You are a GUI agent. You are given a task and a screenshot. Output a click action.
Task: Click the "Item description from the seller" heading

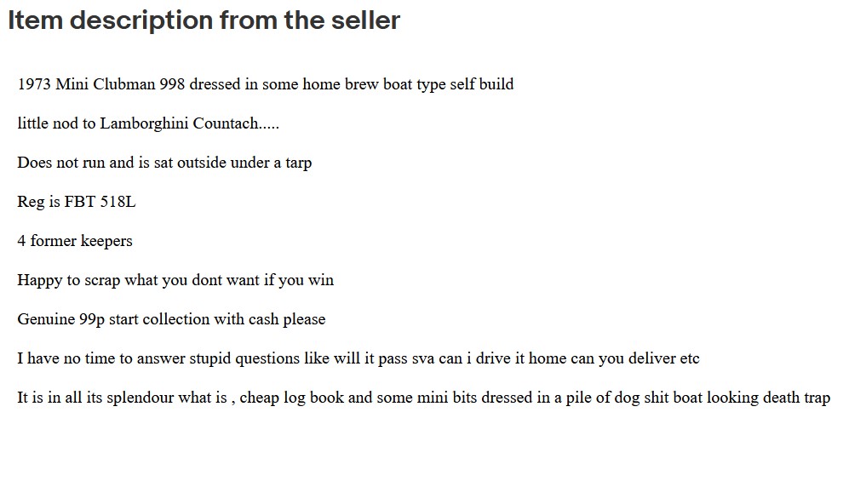point(204,20)
